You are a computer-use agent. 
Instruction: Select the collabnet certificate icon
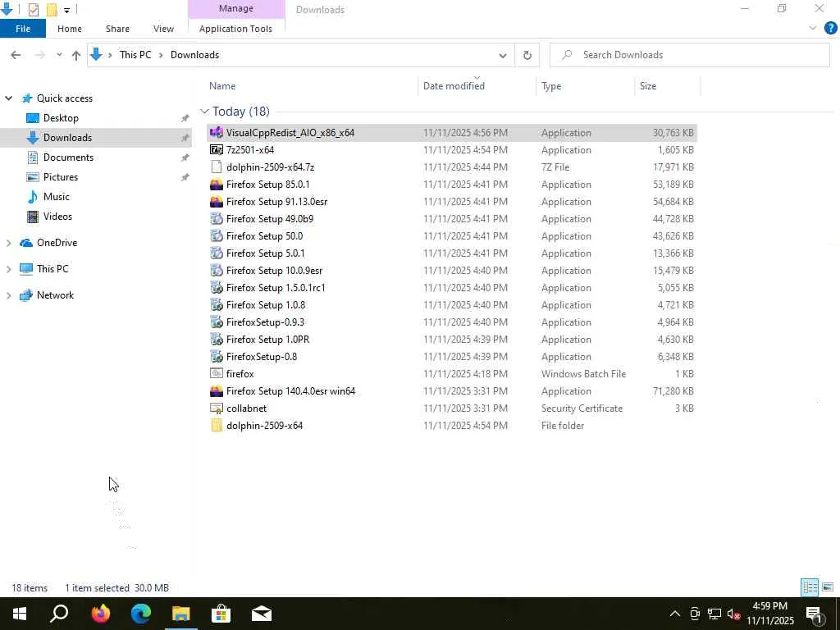pyautogui.click(x=217, y=408)
